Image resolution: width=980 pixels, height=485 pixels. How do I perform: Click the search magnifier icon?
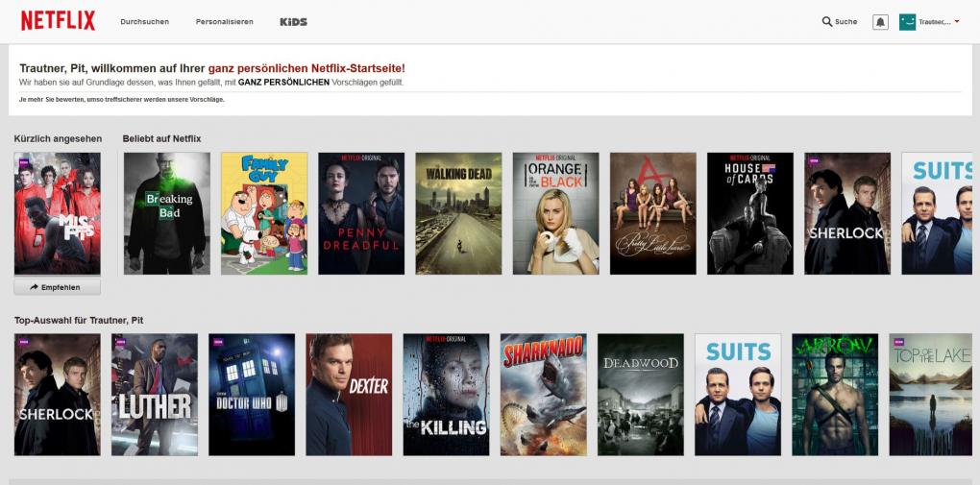click(x=827, y=21)
